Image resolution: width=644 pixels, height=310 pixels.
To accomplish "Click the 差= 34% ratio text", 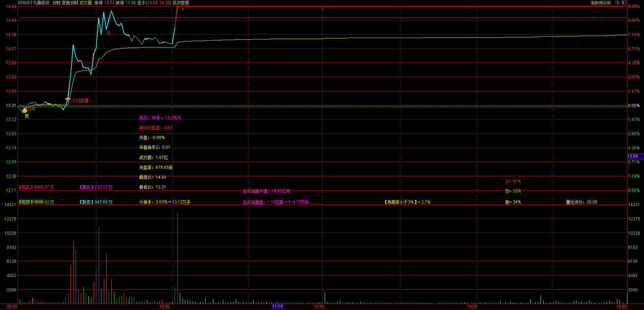I will click(513, 202).
